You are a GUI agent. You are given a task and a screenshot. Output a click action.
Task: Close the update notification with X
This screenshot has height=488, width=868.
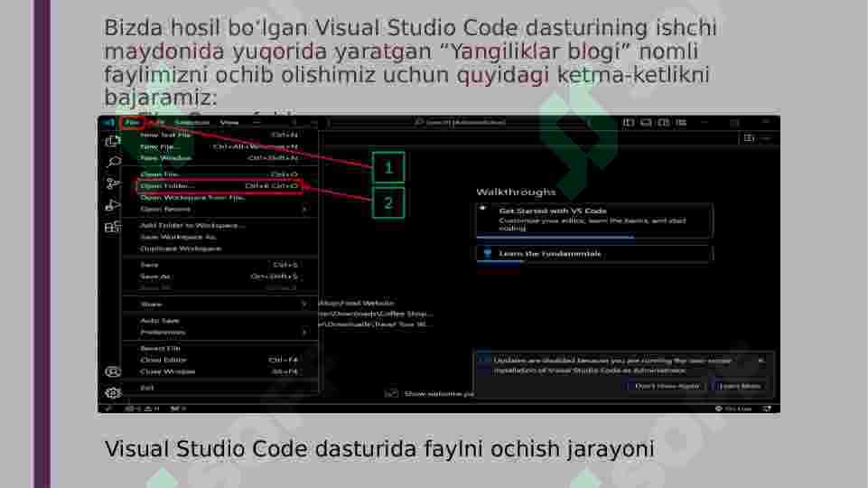point(761,361)
